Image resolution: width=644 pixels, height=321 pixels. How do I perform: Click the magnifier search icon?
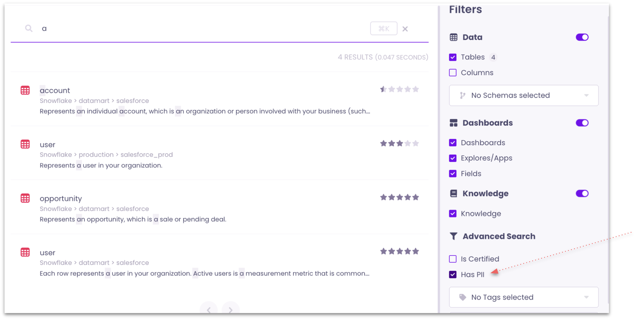click(29, 28)
